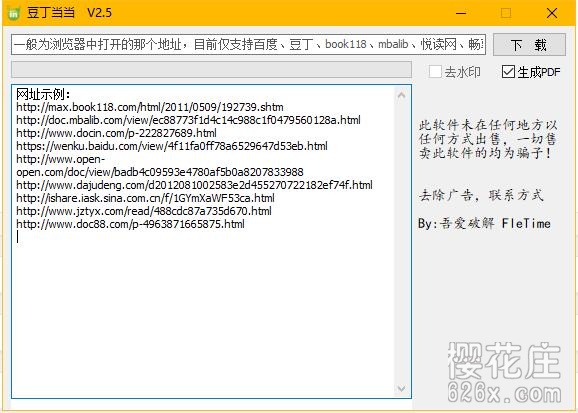Screen dimensions: 578x413
Task: Click the 下载 download button
Action: pos(529,45)
